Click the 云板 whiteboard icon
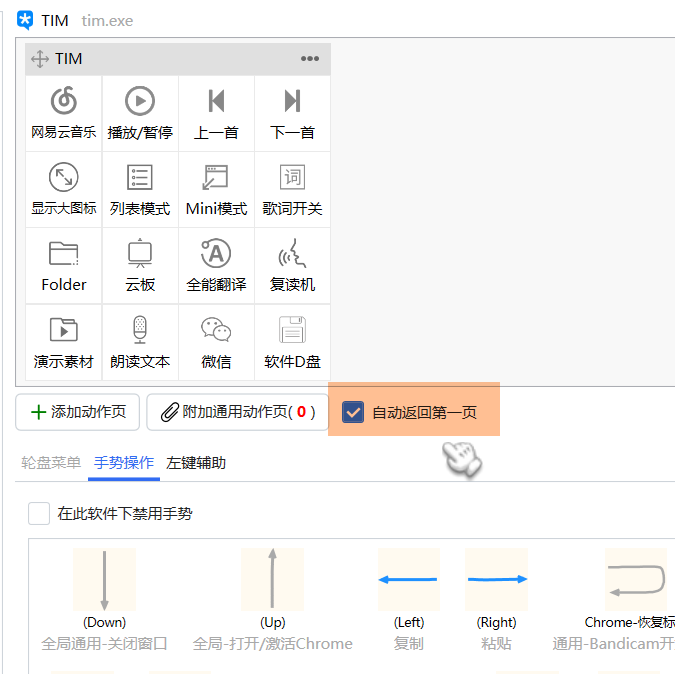 pos(140,253)
